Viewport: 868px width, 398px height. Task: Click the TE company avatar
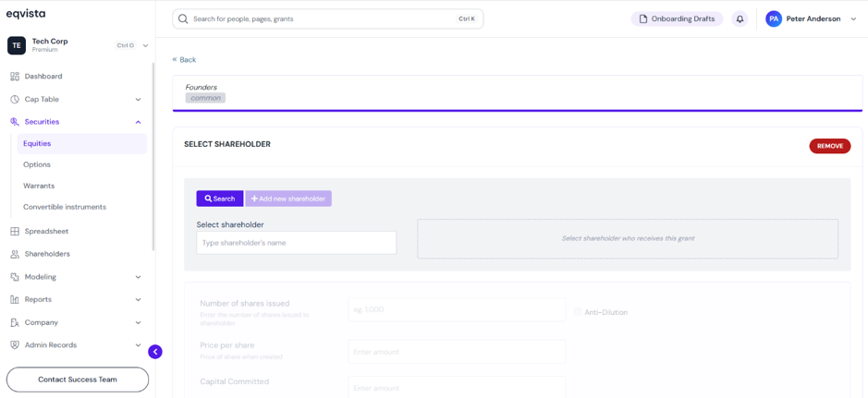(17, 45)
